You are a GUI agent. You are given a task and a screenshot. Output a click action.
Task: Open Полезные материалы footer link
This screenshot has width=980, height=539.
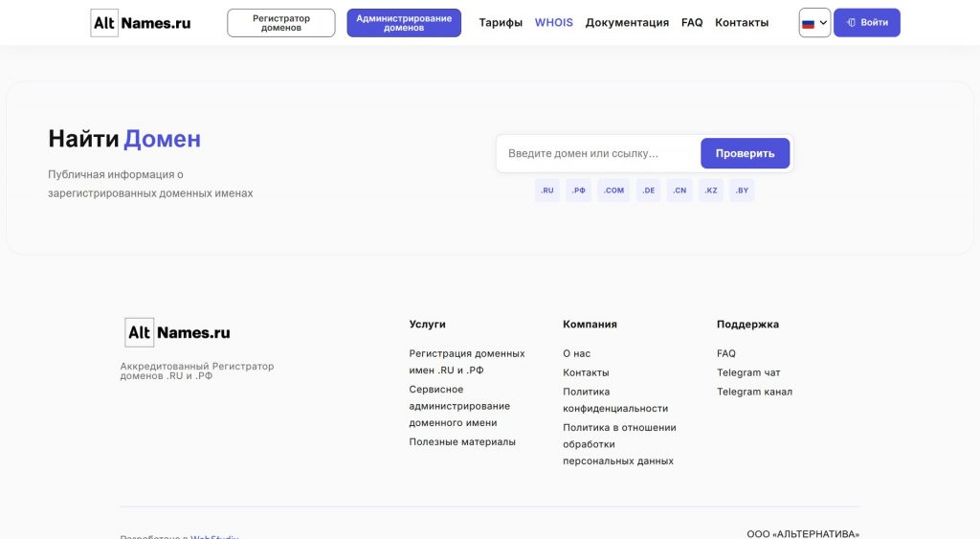click(x=462, y=442)
